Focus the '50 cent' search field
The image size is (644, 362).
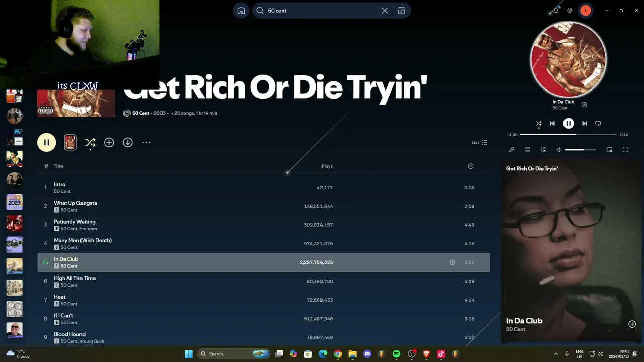click(x=322, y=11)
